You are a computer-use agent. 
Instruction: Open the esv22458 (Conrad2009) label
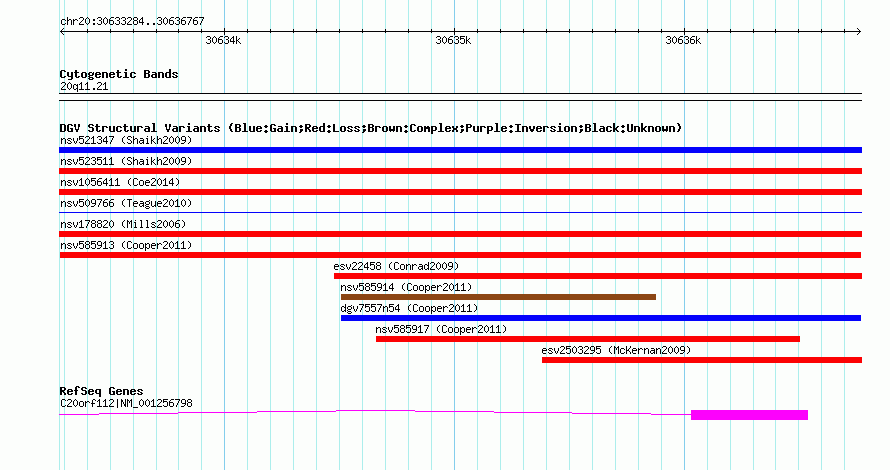click(x=396, y=266)
